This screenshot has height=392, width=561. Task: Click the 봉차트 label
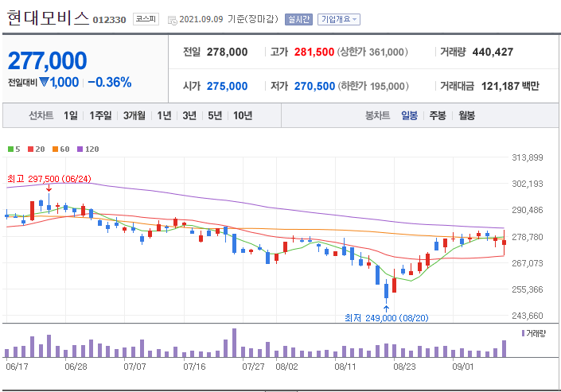click(377, 115)
